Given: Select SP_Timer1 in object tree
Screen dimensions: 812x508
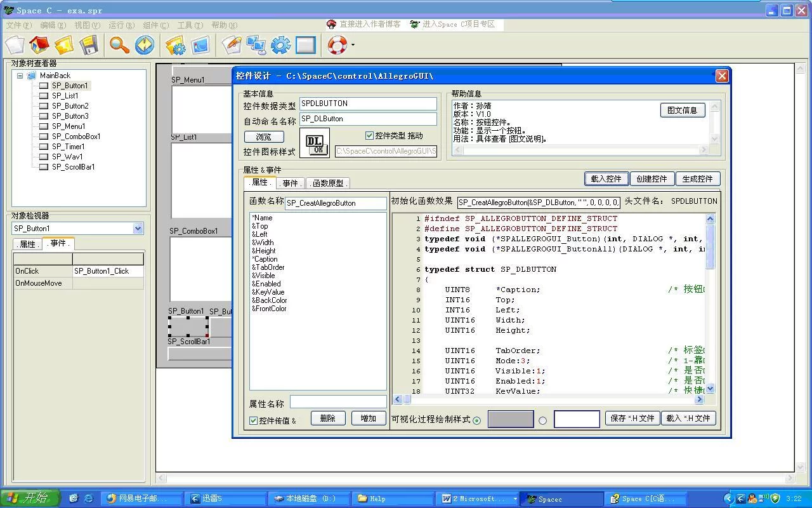Looking at the screenshot, I should (x=68, y=147).
